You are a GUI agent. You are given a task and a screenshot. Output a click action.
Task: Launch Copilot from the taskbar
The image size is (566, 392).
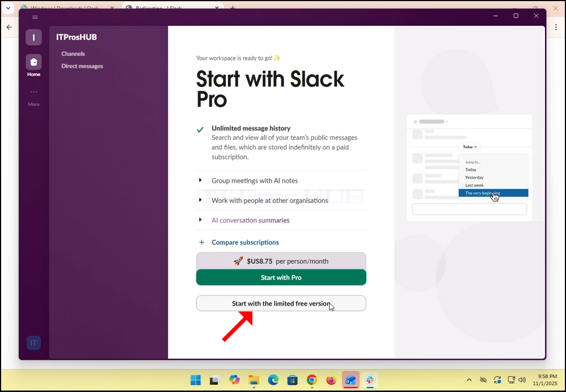235,380
